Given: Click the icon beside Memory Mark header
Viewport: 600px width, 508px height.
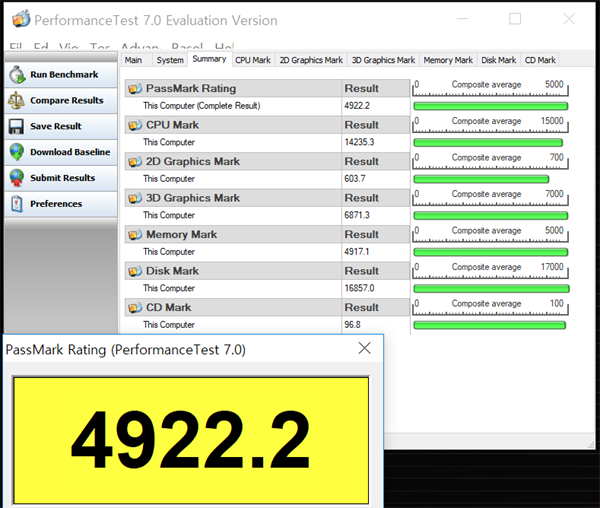Looking at the screenshot, I should pyautogui.click(x=135, y=234).
